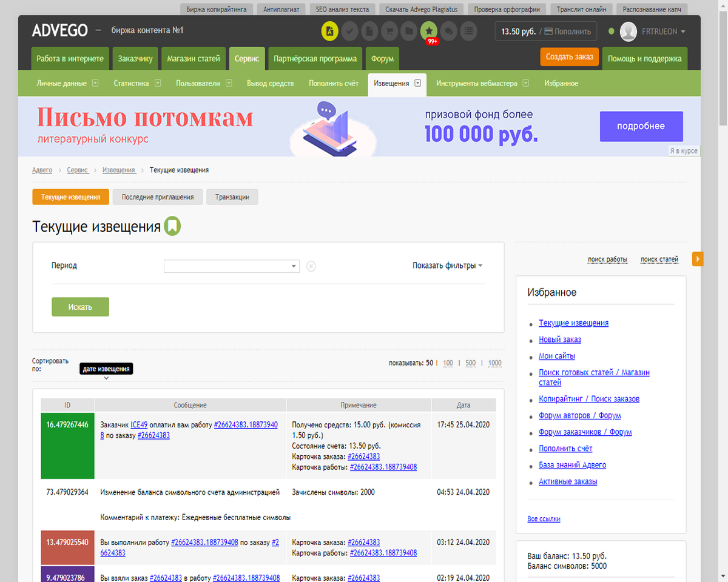The image size is (728, 582).
Task: Click the user avatar picture
Action: [629, 32]
